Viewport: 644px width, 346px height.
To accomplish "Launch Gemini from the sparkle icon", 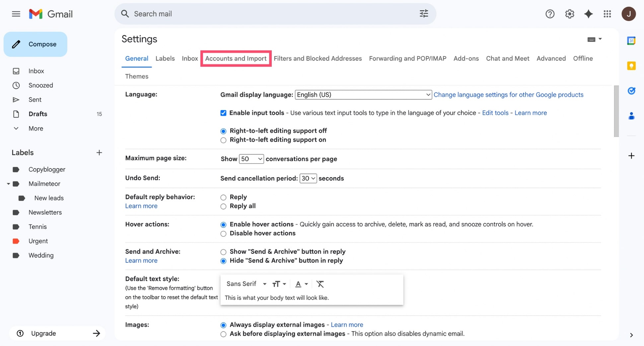I will point(589,14).
